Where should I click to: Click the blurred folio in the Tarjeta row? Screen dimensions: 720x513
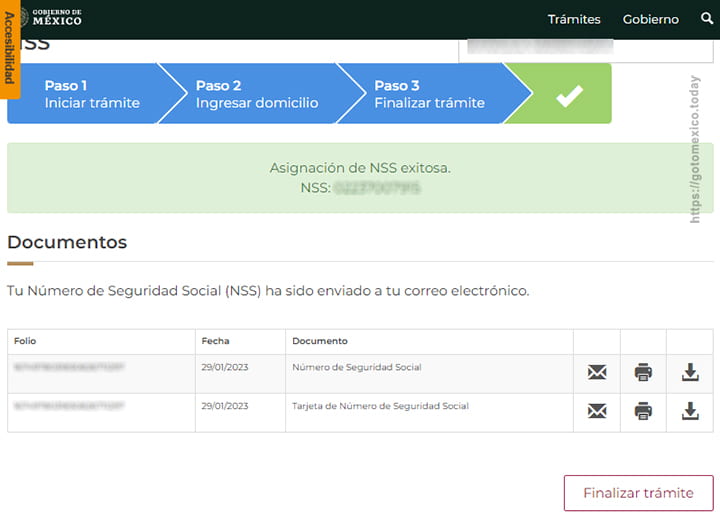[x=69, y=406]
